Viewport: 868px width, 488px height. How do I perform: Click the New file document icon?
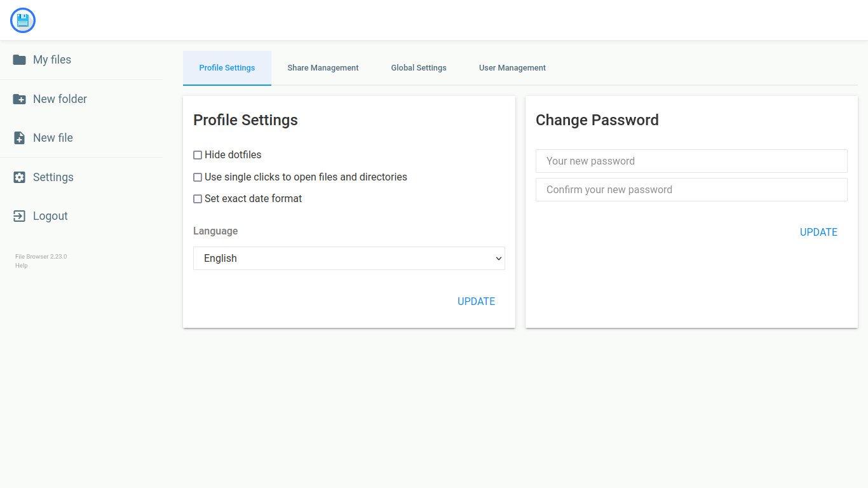[x=20, y=138]
